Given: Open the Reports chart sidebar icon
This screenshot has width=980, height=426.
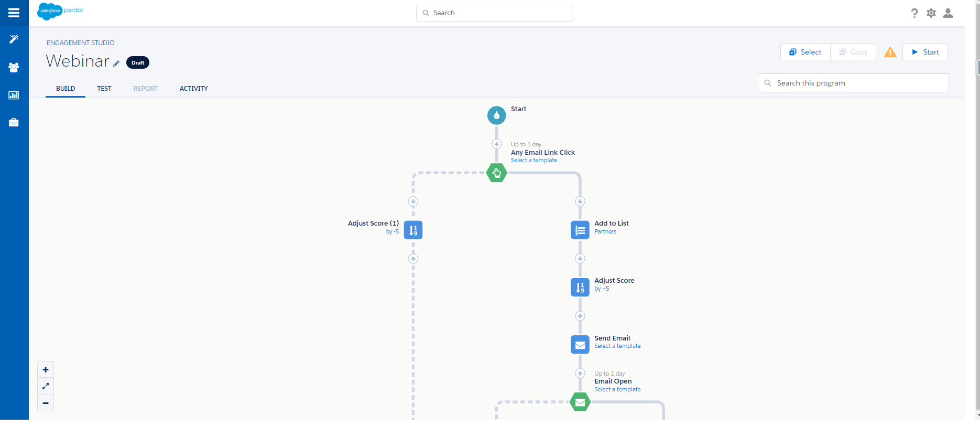Looking at the screenshot, I should (x=14, y=95).
